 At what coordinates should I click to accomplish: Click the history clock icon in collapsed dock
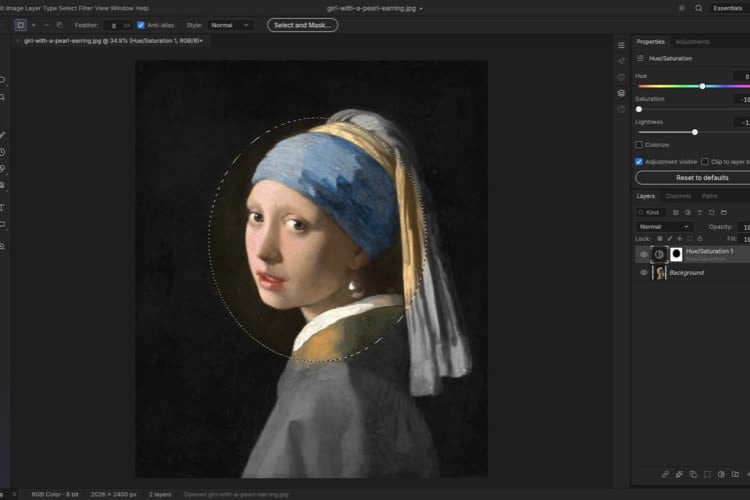[x=621, y=109]
